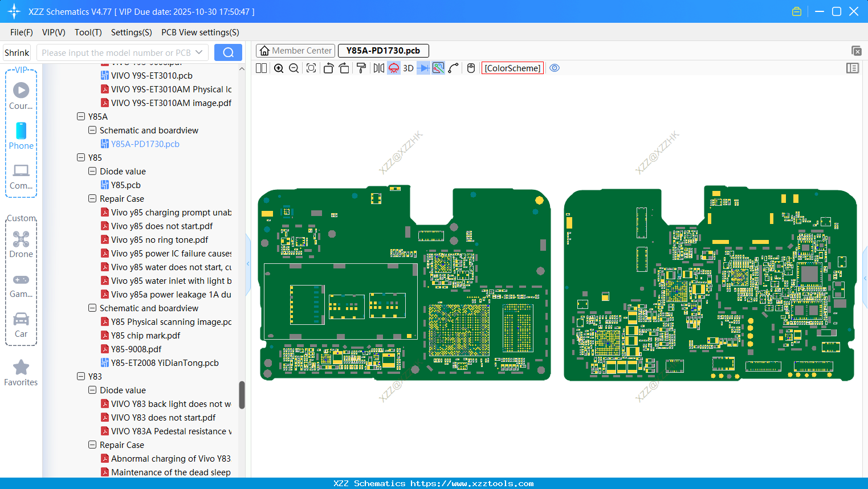The height and width of the screenshot is (489, 868).
Task: Open the model number dropdown arrow
Action: coord(199,52)
